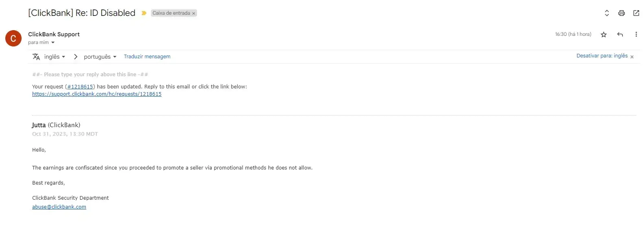Image resolution: width=644 pixels, height=227 pixels.
Task: Click the abuse@clickbank.com email address
Action: point(59,207)
